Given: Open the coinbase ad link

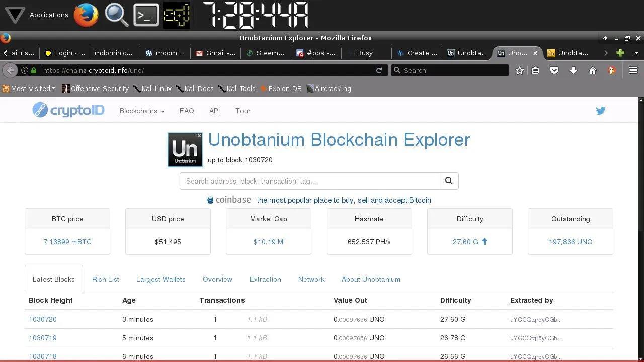Looking at the screenshot, I should (319, 200).
